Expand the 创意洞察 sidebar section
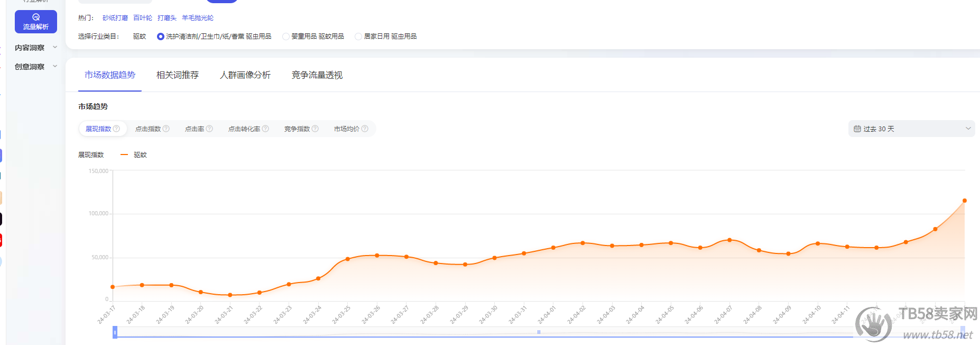 [35, 67]
